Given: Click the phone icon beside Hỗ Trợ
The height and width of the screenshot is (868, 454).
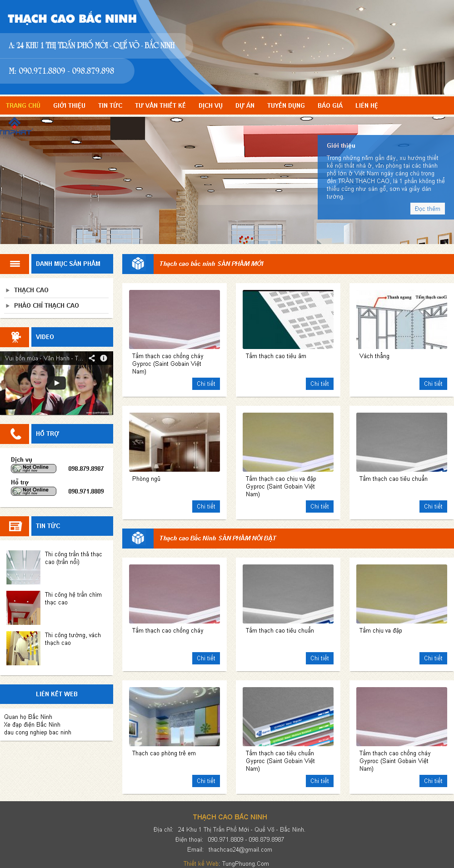Looking at the screenshot, I should pyautogui.click(x=15, y=434).
